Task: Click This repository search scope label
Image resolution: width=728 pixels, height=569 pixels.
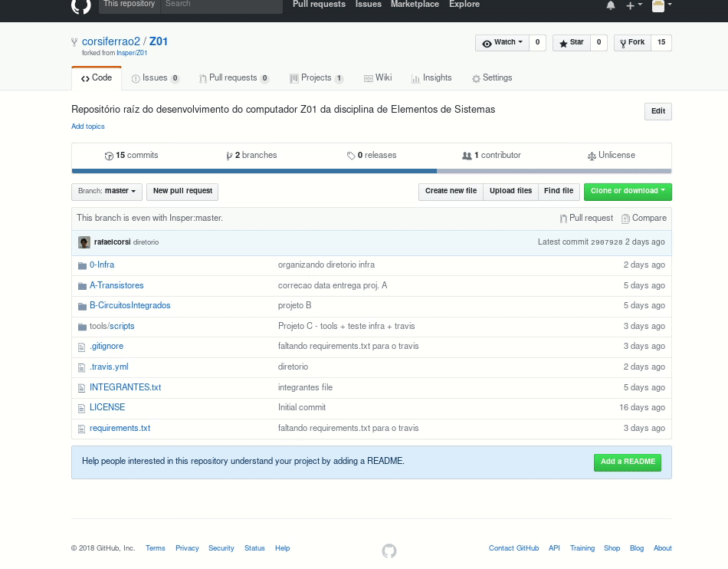Action: coord(130,5)
